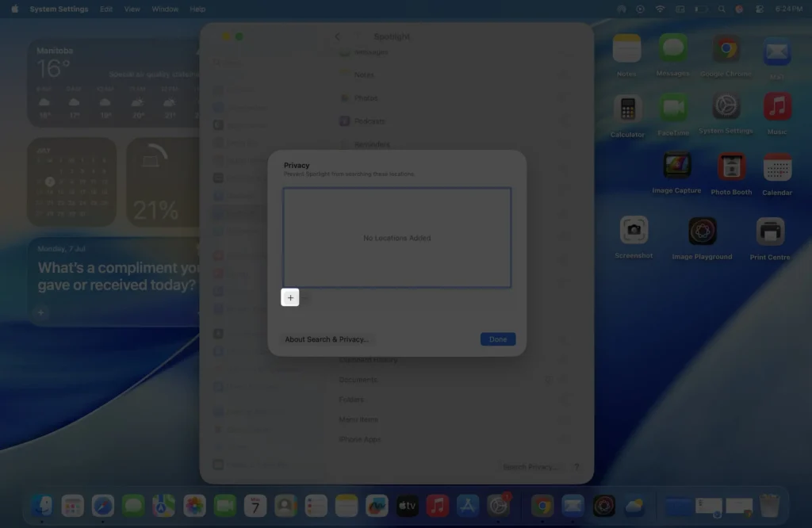Image resolution: width=812 pixels, height=528 pixels.
Task: Toggle Reminders in the Spotlight list
Action: click(x=563, y=144)
